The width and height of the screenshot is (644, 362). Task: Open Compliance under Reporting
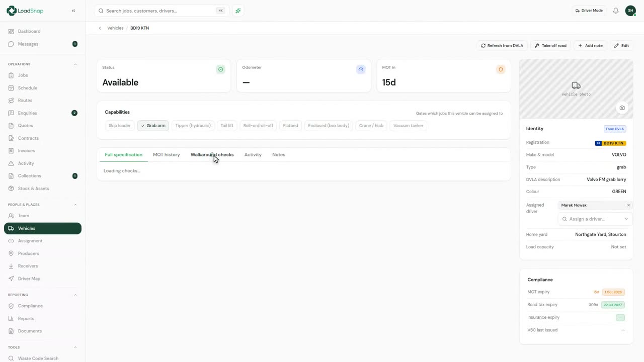[x=43, y=306]
